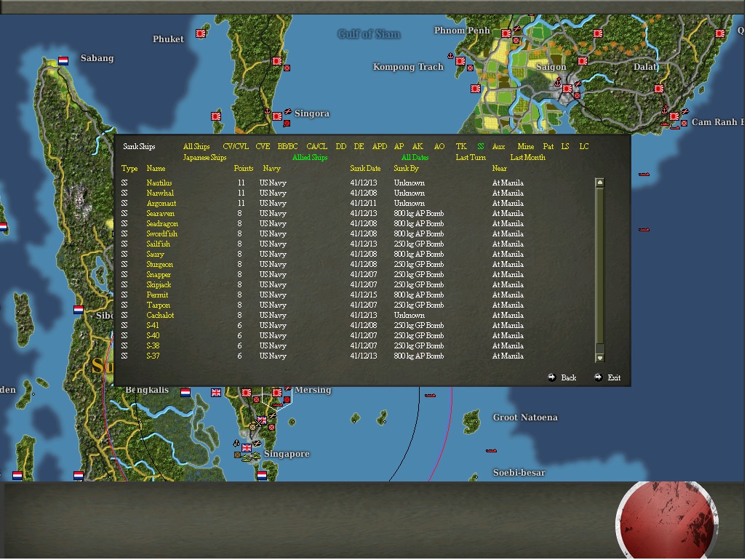Image resolution: width=747 pixels, height=560 pixels.
Task: Click the Back button
Action: (x=562, y=377)
